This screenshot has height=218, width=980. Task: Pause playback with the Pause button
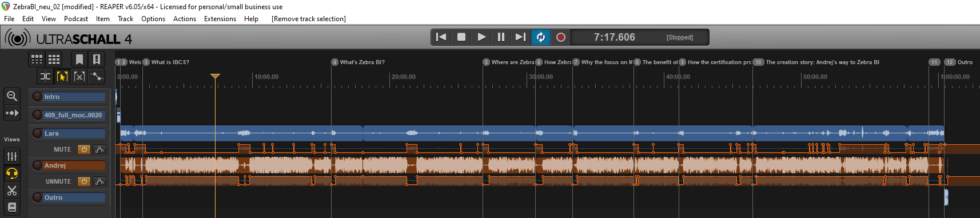501,37
